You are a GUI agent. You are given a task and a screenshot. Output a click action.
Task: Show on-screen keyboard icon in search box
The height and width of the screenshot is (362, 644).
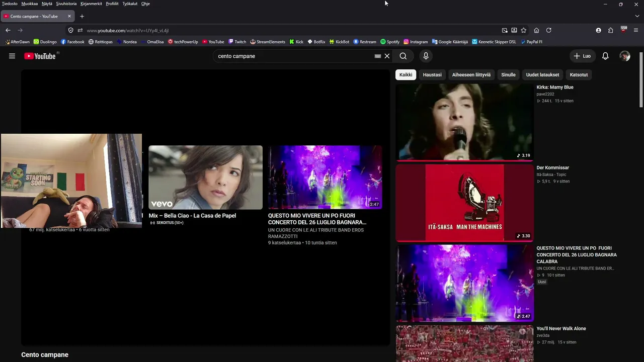point(378,56)
